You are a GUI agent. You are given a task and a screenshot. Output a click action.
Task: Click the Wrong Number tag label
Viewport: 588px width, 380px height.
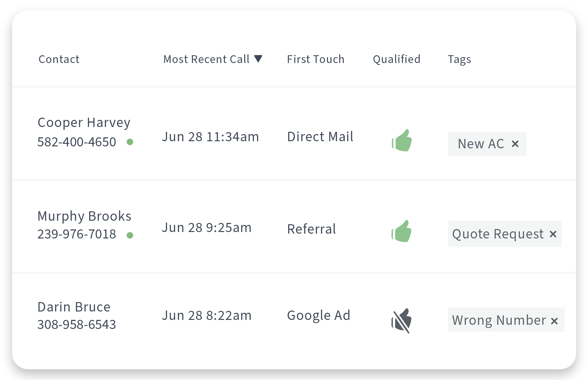point(499,320)
